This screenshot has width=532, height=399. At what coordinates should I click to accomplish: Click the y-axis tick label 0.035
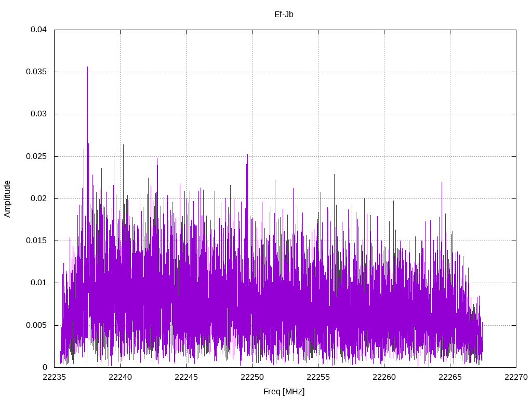pos(36,72)
